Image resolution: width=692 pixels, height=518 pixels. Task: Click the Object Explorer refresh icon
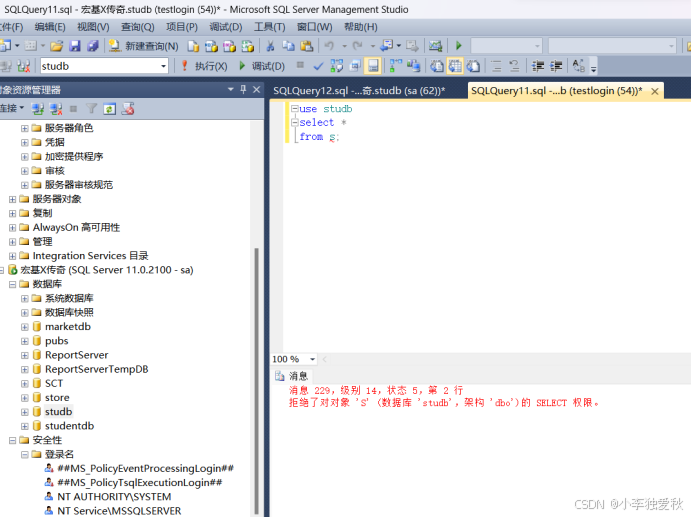109,109
